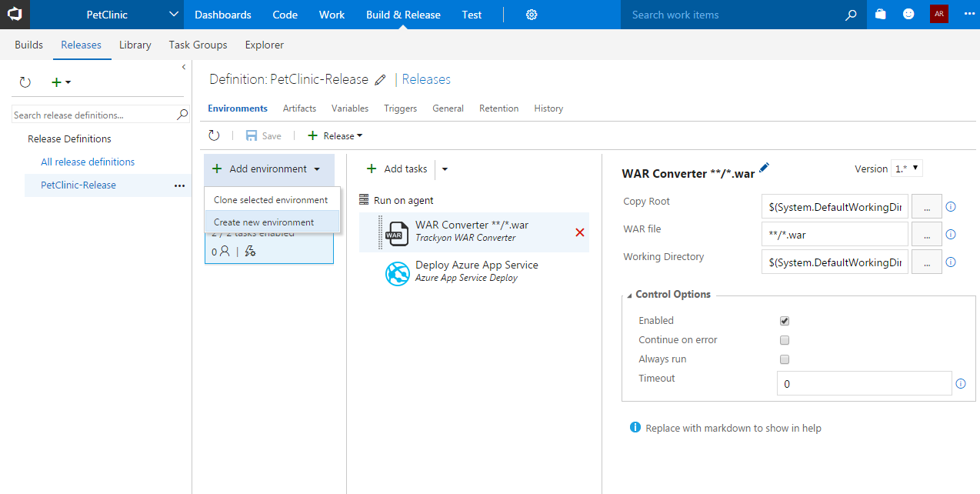Browse for Working Directory path
The width and height of the screenshot is (980, 494).
926,262
